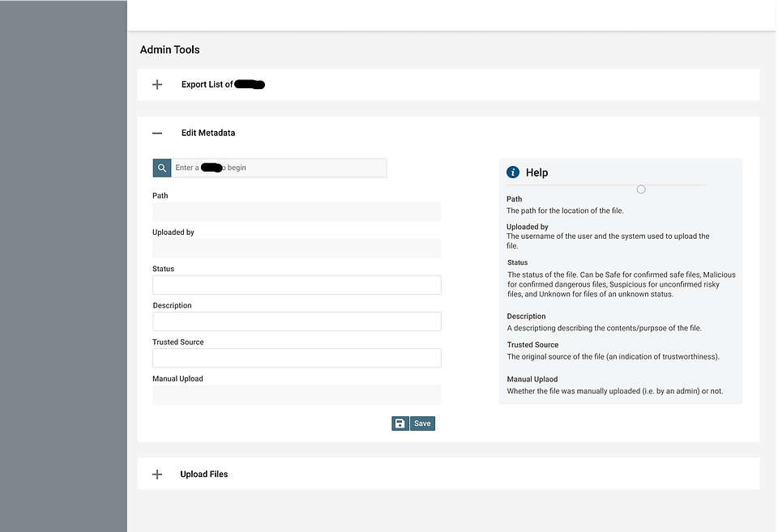Click the minus icon beside Edit Metadata

tap(157, 133)
